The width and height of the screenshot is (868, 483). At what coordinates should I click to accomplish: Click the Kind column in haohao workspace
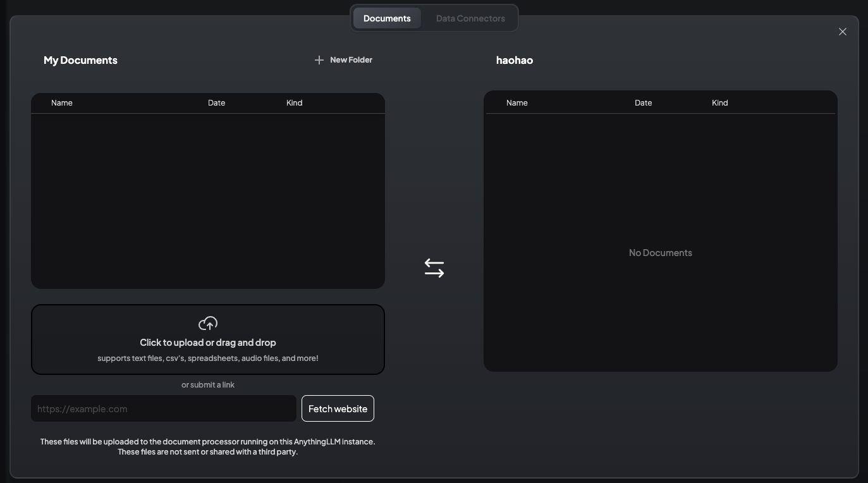720,102
